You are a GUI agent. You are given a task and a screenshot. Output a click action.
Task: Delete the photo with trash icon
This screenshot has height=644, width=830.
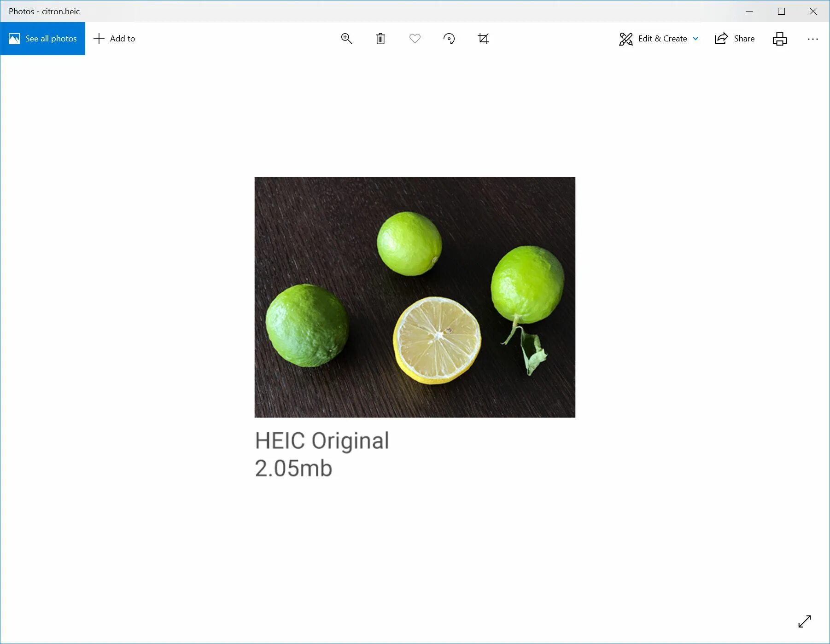point(380,39)
